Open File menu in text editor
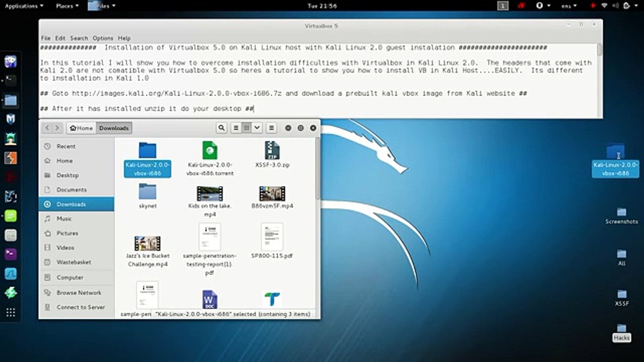Screen dimensions: 644x362 [x=46, y=38]
